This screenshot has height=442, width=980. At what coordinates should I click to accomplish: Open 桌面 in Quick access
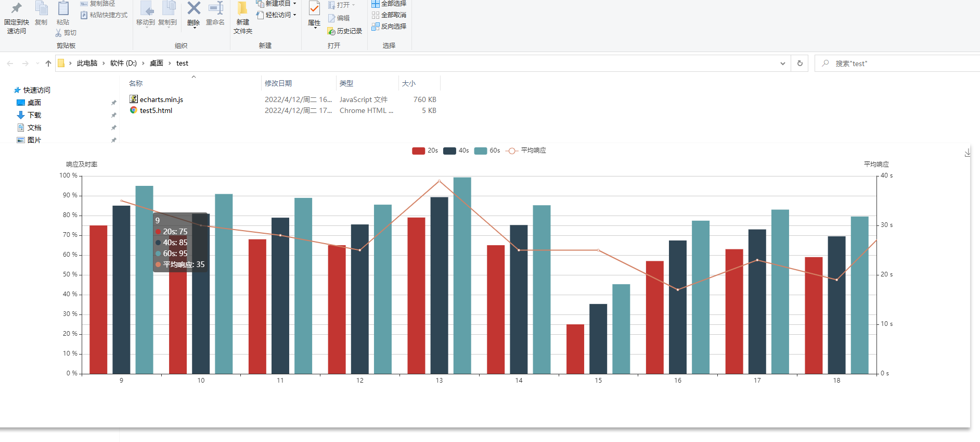pyautogui.click(x=34, y=103)
